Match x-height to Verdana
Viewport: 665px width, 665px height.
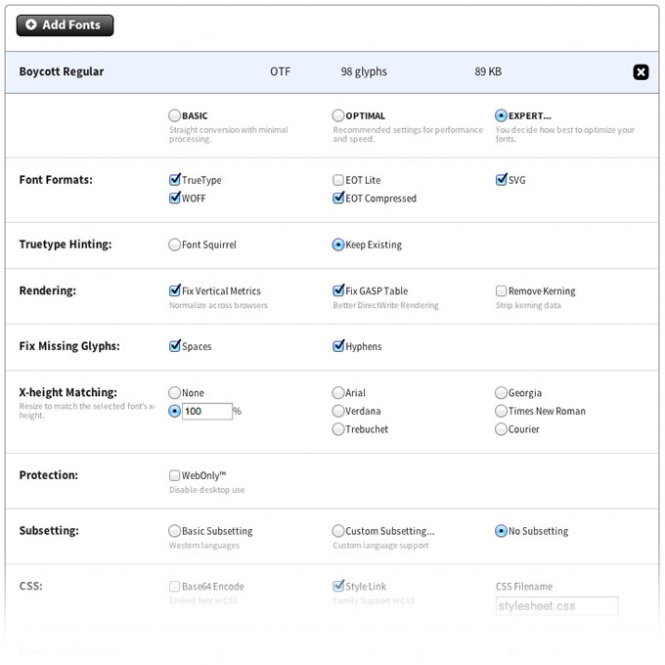pos(338,411)
